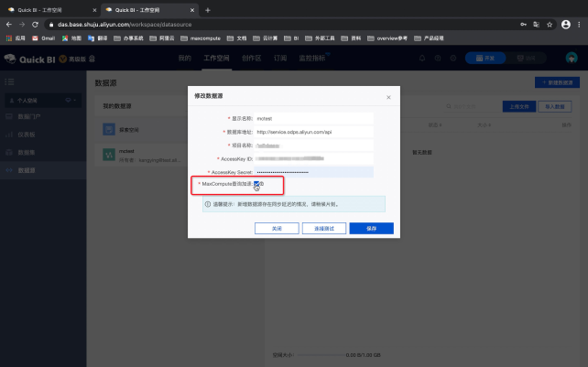Screen dimensions: 588x367
Task: Reload the current page
Action: pyautogui.click(x=35, y=25)
